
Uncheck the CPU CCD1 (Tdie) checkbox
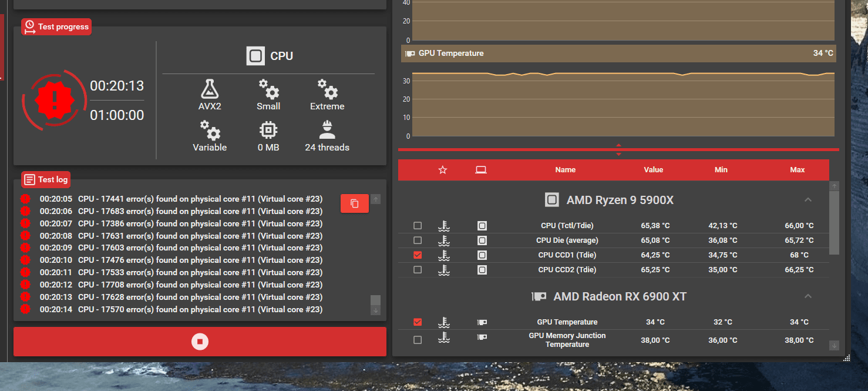coord(418,255)
